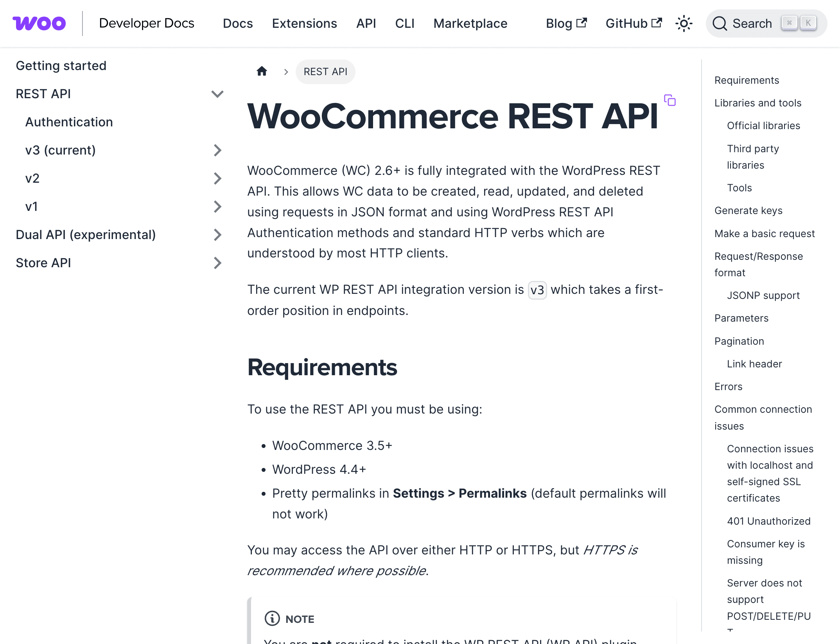Jump to Pagination section
Viewport: 840px width, 644px height.
[x=739, y=341]
